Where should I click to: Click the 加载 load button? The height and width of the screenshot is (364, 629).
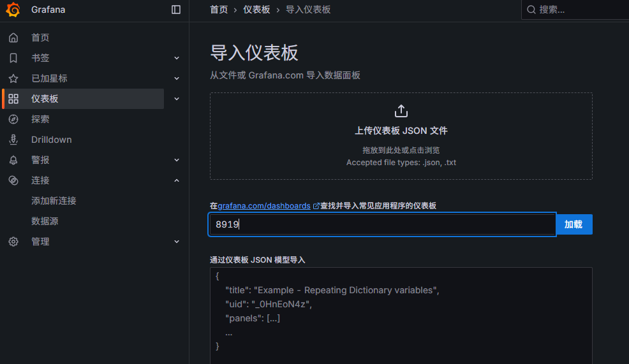pos(574,224)
